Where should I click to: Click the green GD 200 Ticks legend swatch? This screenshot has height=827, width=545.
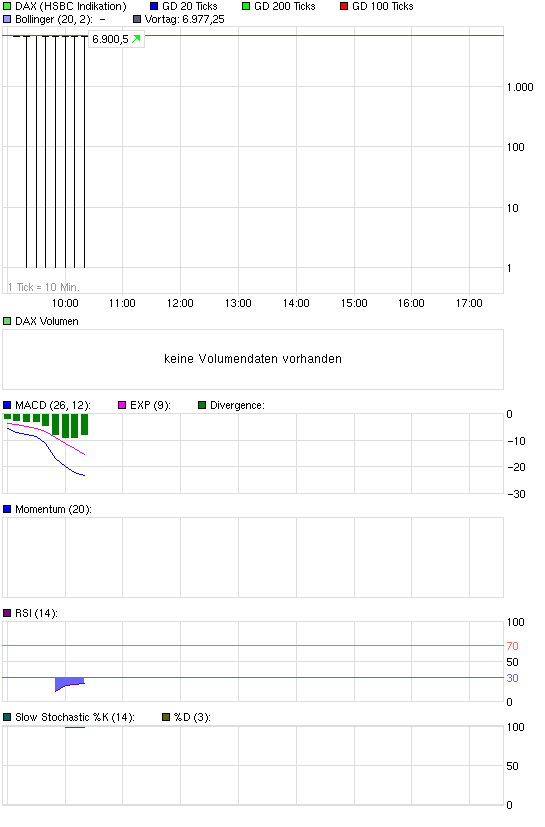[246, 6]
